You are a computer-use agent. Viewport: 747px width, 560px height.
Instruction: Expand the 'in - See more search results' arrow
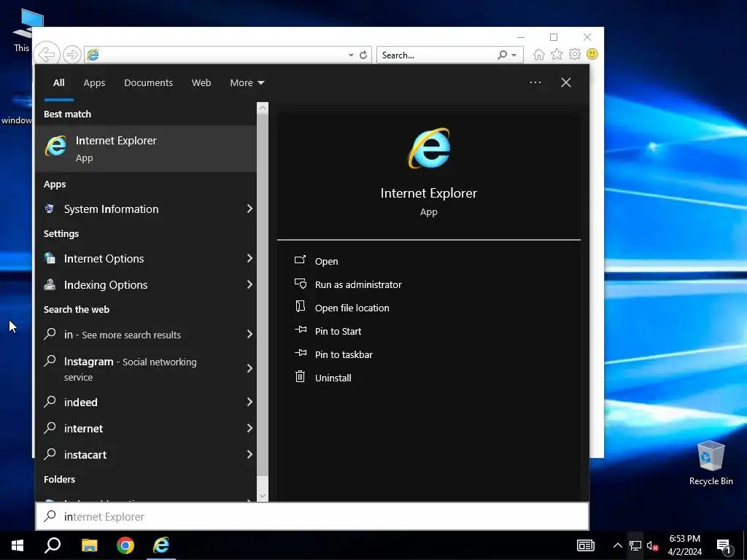(249, 334)
